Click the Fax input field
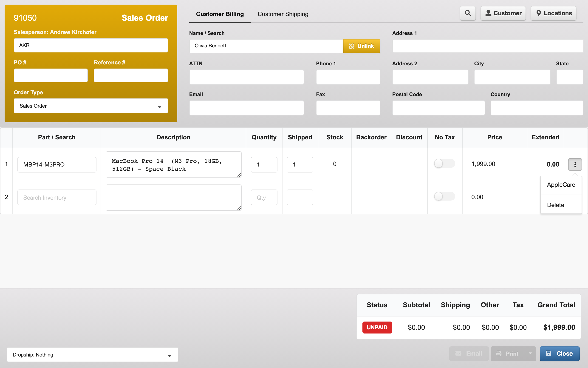588x368 pixels. [x=348, y=108]
